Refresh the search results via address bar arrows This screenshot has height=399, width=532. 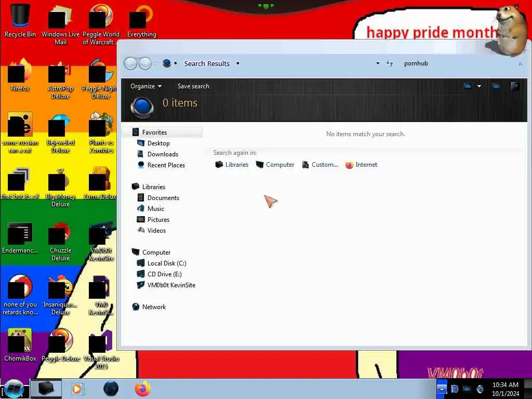(x=390, y=63)
